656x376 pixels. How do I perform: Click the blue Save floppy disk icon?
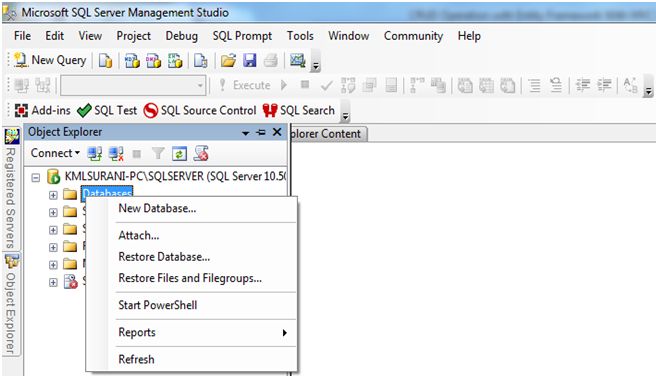click(x=250, y=61)
